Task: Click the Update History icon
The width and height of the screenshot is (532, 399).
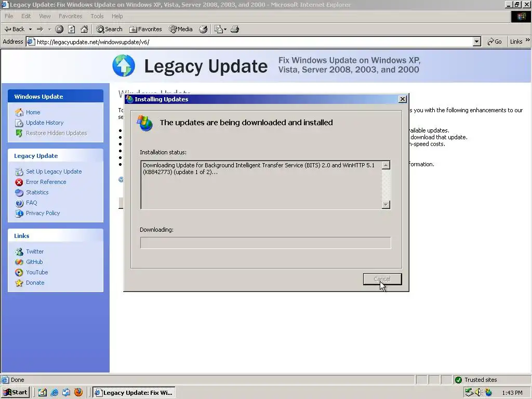Action: (19, 123)
